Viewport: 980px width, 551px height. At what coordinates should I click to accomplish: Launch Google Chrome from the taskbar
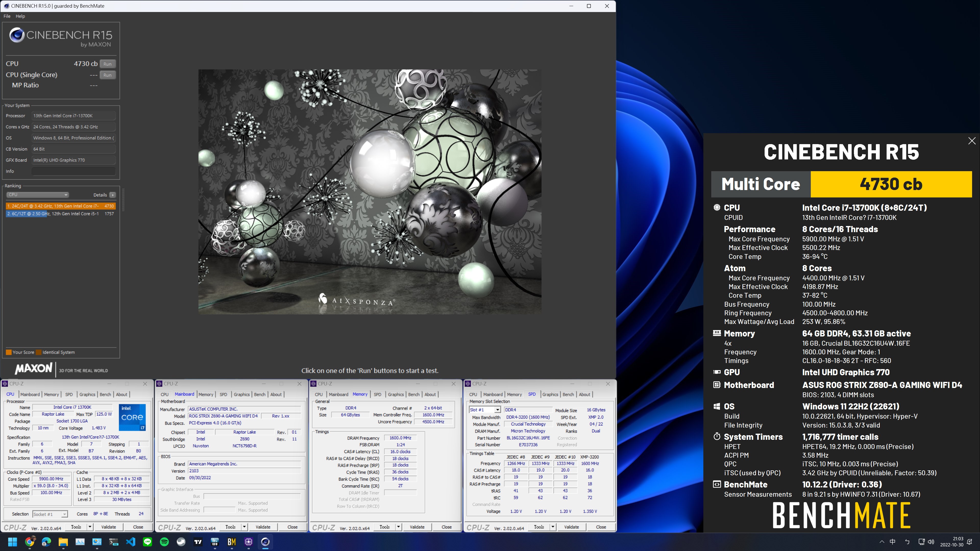[x=30, y=542]
